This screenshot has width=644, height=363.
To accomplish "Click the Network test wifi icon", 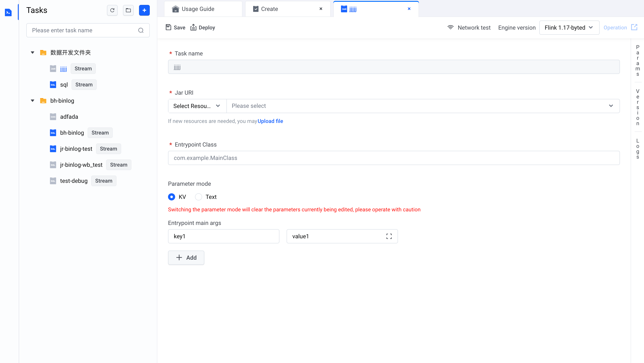I will tap(451, 27).
